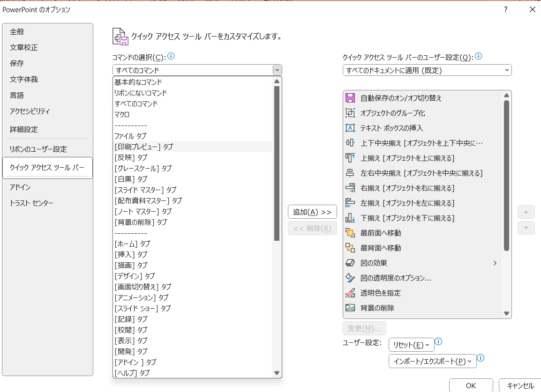541x392 pixels.
Task: Click the 背景の削除 icon in the toolbar list
Action: (350, 308)
